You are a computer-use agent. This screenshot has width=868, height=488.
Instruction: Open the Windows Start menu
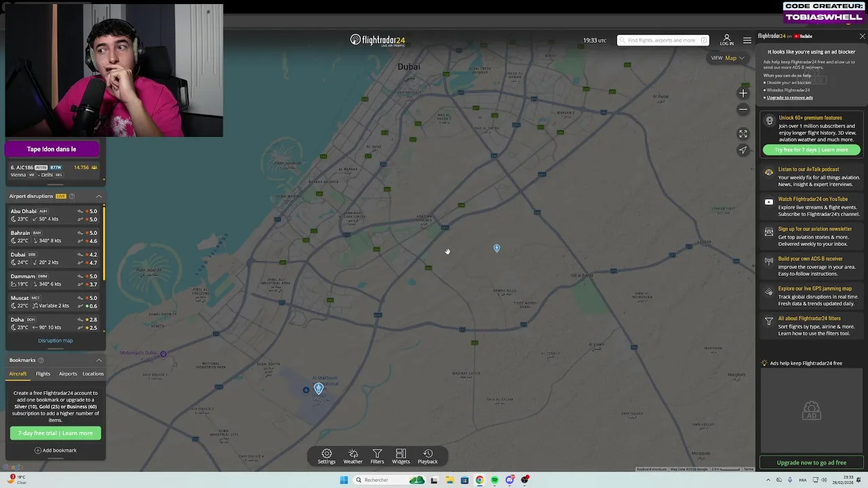[344, 480]
